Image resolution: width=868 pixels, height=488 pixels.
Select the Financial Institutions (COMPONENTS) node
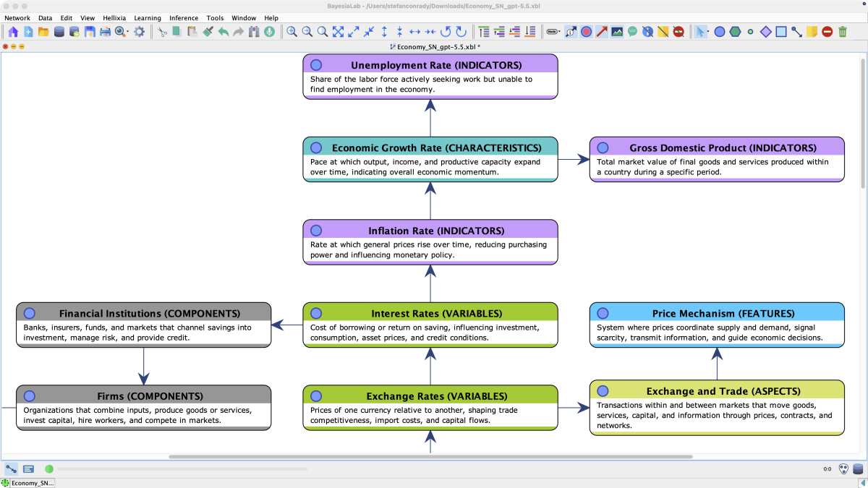(144, 325)
